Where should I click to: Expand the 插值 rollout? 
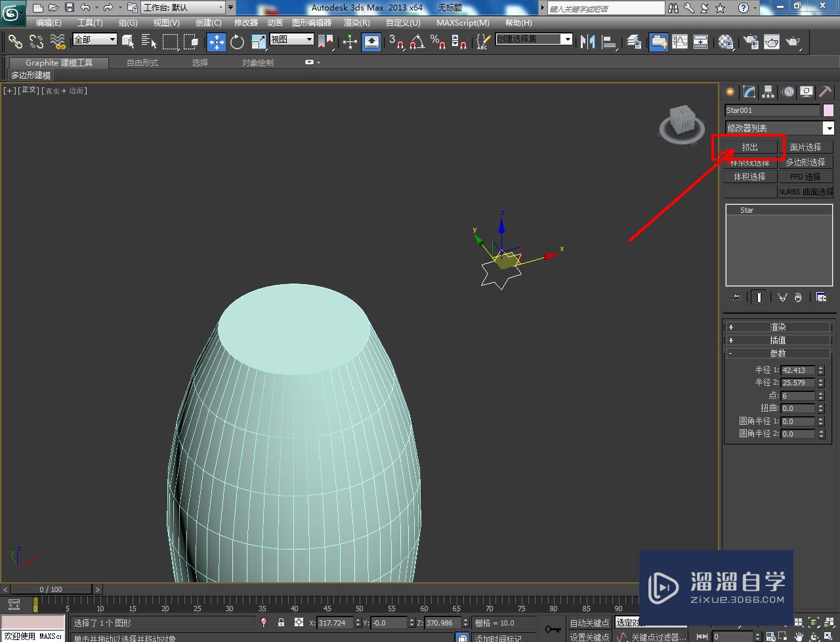[778, 340]
